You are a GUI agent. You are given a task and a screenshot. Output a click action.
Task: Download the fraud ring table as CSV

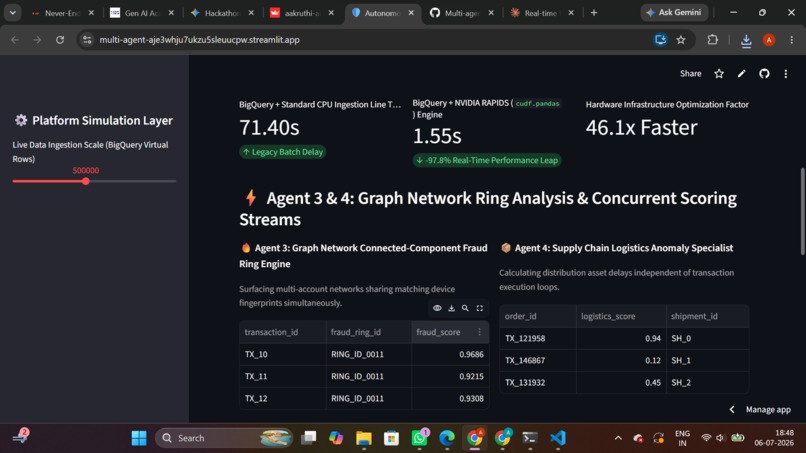[x=451, y=308]
